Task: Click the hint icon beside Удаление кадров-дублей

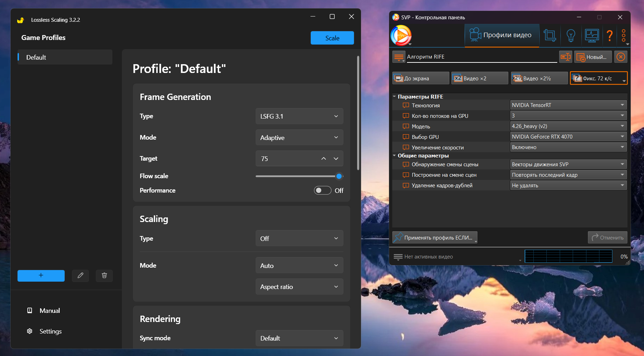Action: click(406, 185)
